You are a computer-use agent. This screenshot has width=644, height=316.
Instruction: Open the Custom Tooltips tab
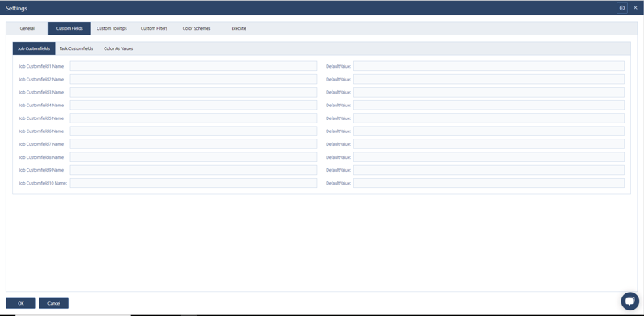coord(112,28)
